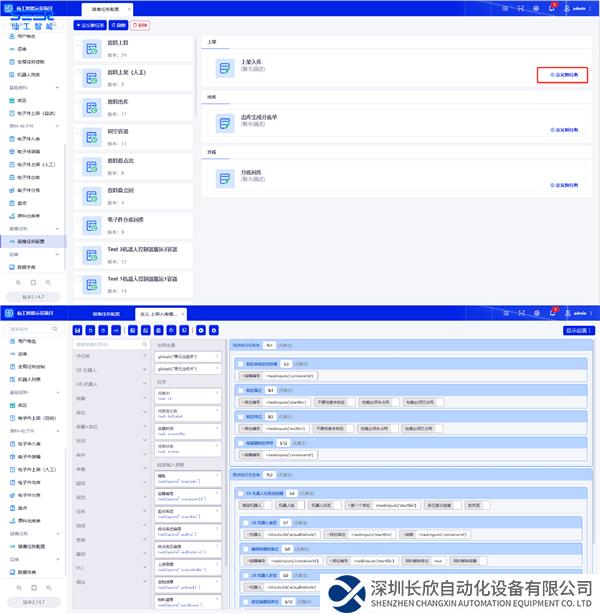Viewport: 600px width, 614px height.
Task: Click the 上架入库 document icon
Action: click(x=223, y=67)
